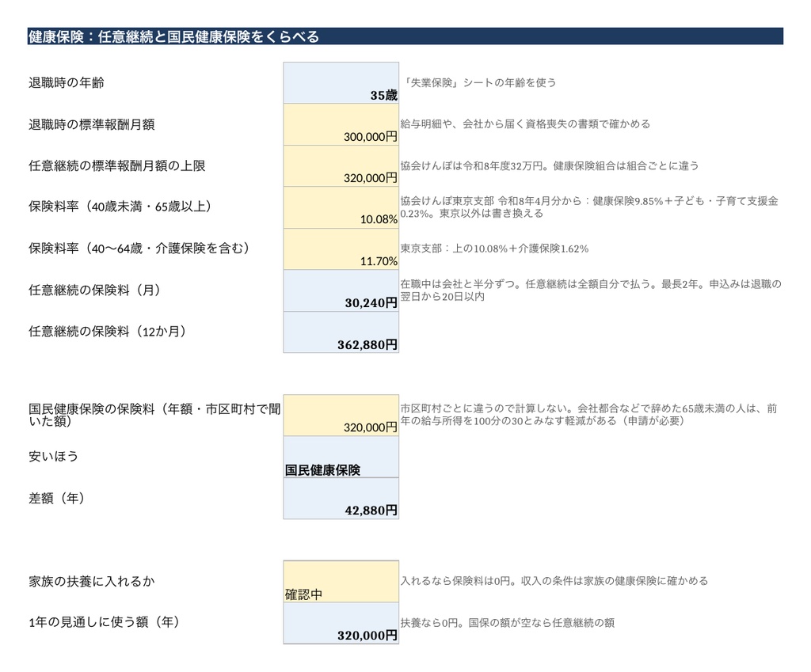
Task: Select the 362,880円 twelve-month premium cell
Action: point(341,332)
